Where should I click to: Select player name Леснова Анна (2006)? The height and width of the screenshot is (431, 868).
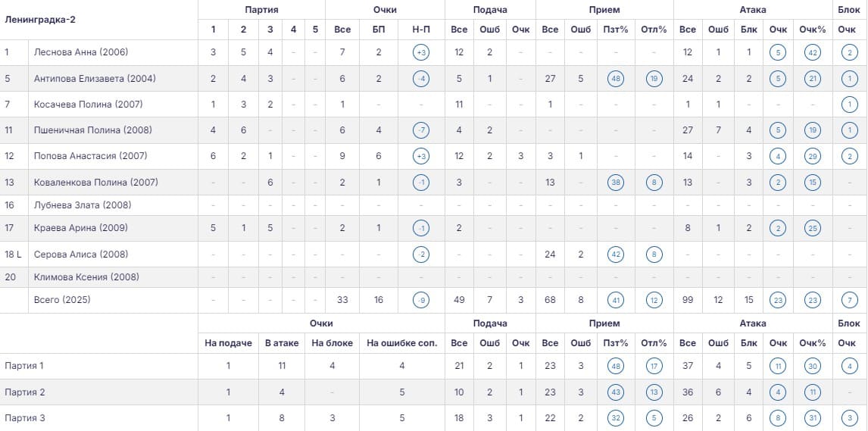click(81, 52)
